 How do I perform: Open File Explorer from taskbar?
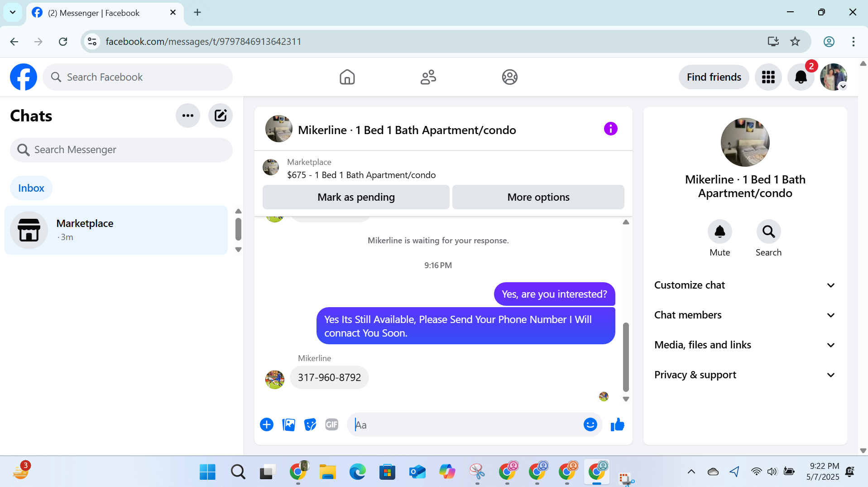[327, 472]
